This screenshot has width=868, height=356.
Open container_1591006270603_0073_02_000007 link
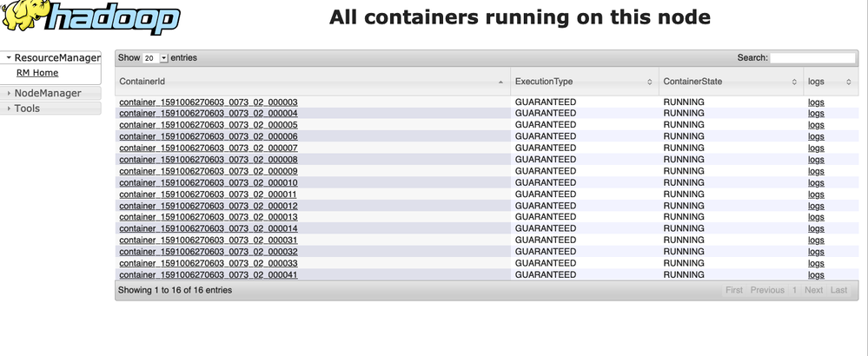(x=209, y=148)
